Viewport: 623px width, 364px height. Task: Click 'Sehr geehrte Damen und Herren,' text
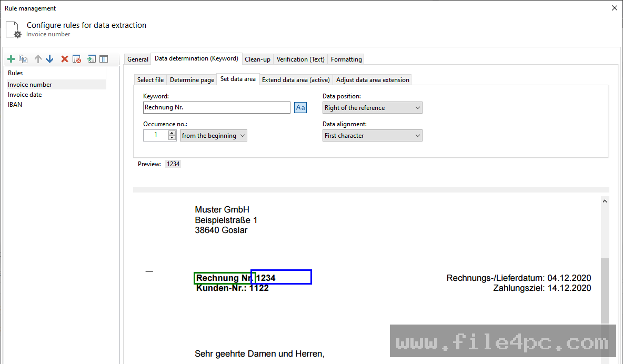click(259, 353)
